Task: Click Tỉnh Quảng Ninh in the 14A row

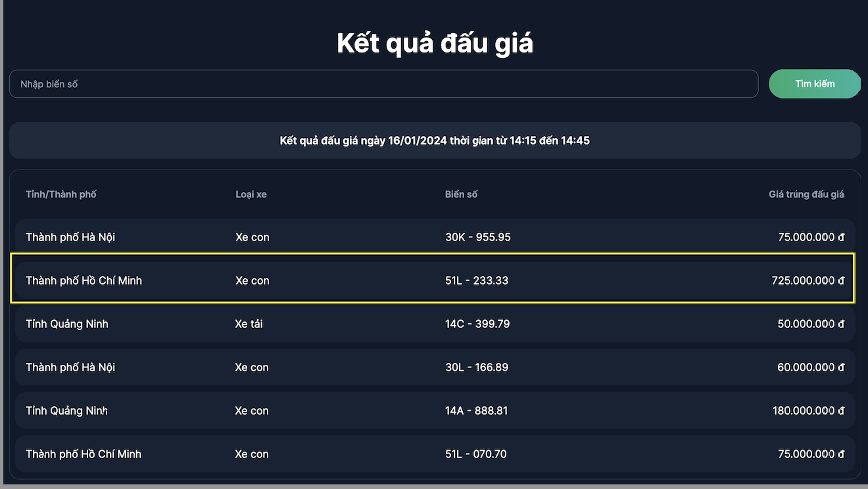Action: pyautogui.click(x=66, y=411)
